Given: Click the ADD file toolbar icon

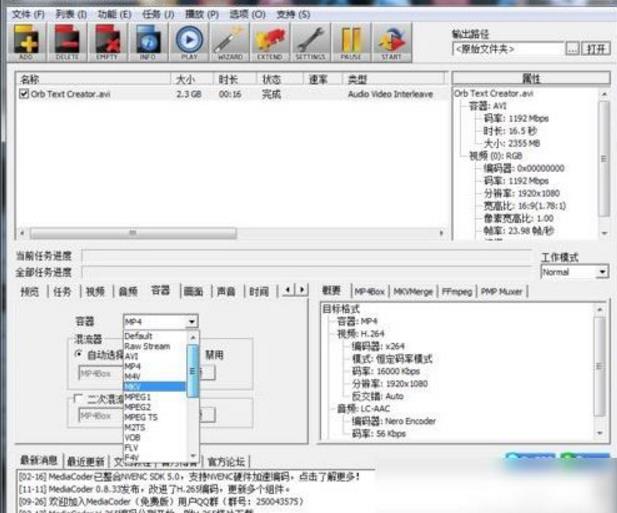Looking at the screenshot, I should coord(26,42).
